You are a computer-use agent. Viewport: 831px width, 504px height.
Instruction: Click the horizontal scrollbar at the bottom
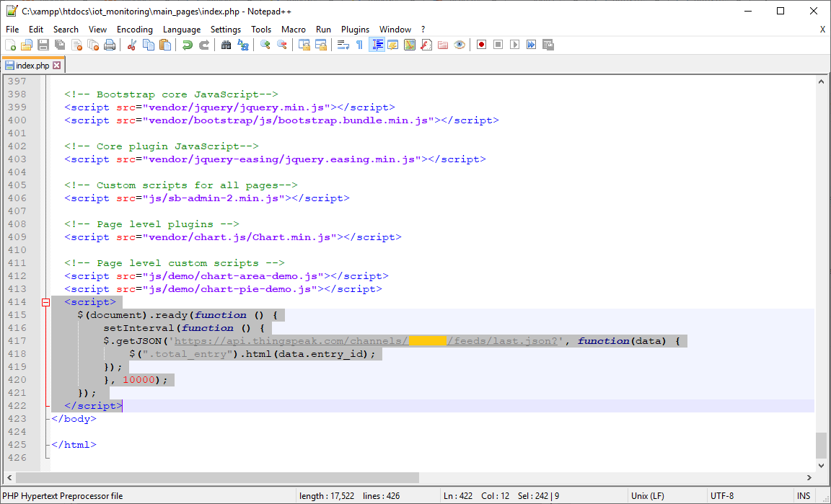216,477
